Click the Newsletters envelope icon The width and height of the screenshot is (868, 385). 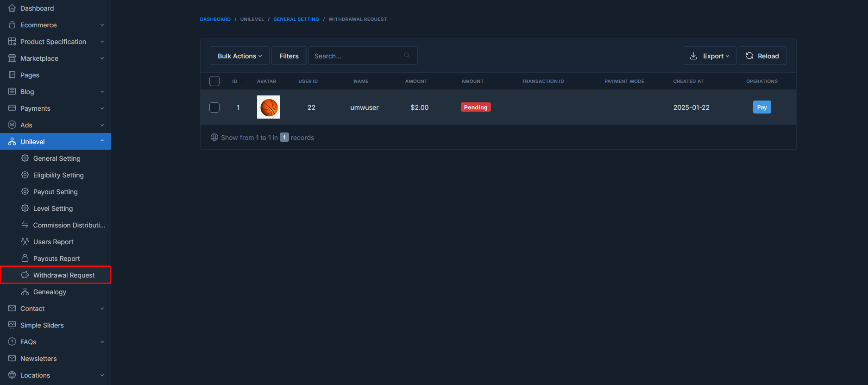[12, 359]
